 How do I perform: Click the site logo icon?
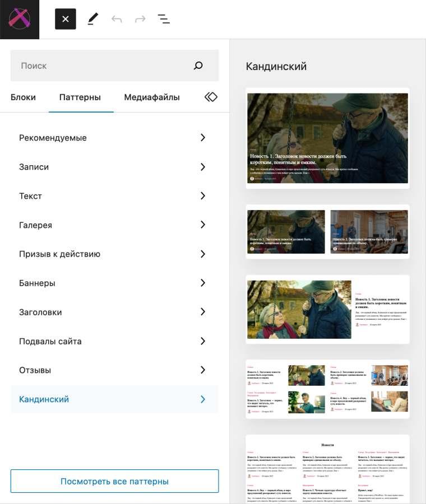(20, 20)
